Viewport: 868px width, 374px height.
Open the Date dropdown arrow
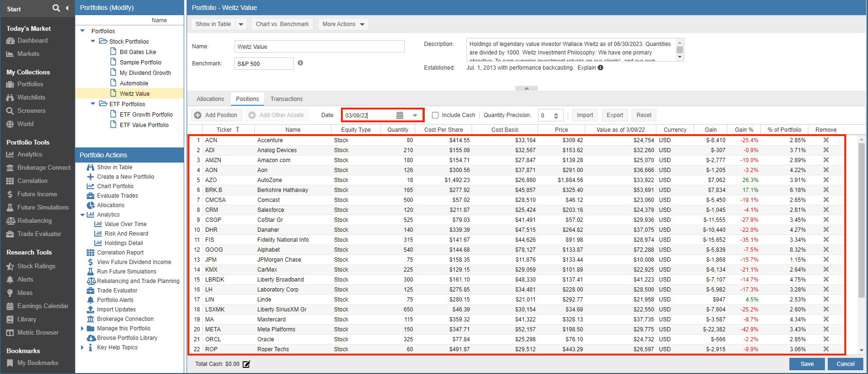pos(415,115)
